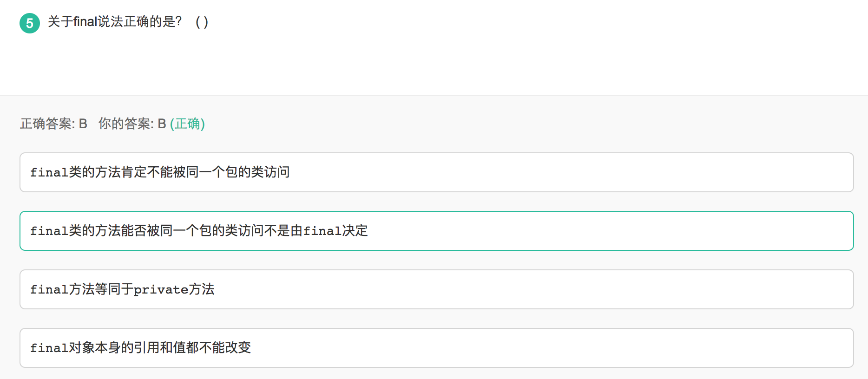Click the green (正确) status text
The height and width of the screenshot is (379, 868).
pos(187,124)
